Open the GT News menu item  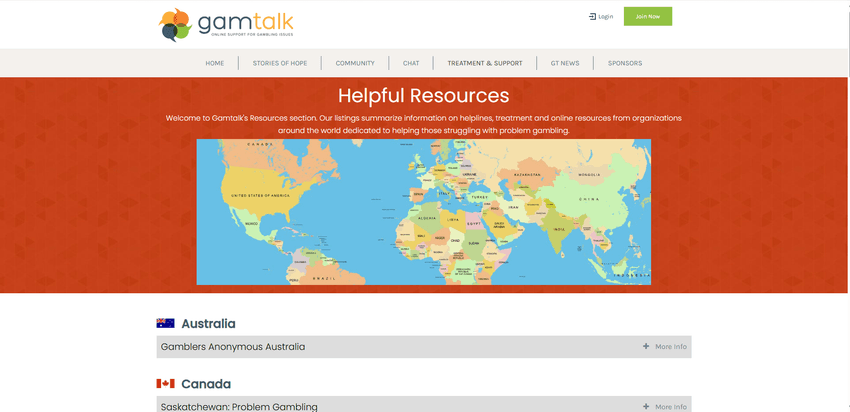[x=565, y=63]
